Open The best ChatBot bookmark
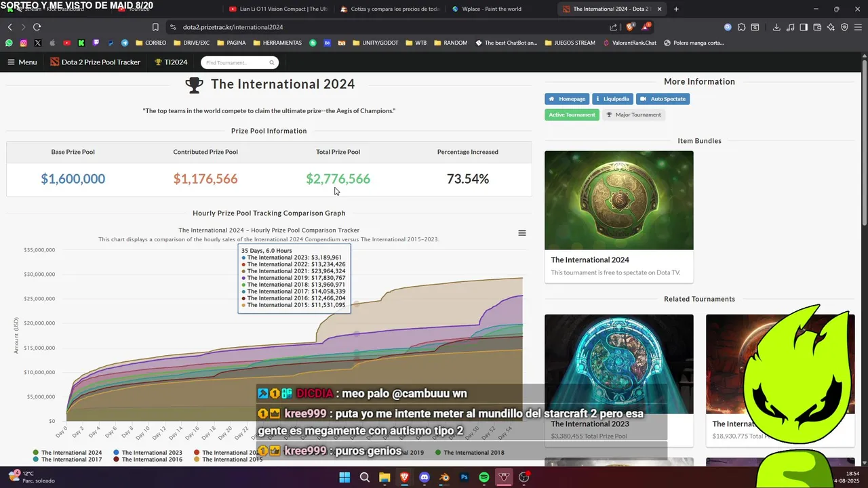 point(506,43)
